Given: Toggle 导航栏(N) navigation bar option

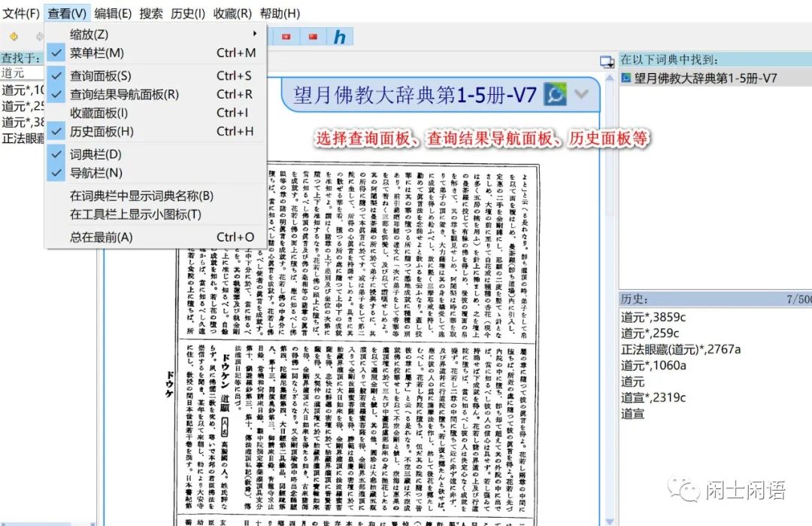Looking at the screenshot, I should (156, 173).
